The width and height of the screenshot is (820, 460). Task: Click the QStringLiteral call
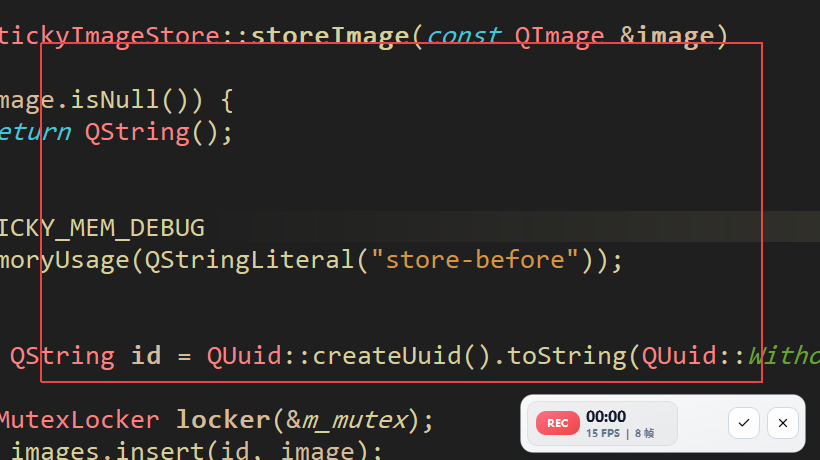[x=249, y=260]
